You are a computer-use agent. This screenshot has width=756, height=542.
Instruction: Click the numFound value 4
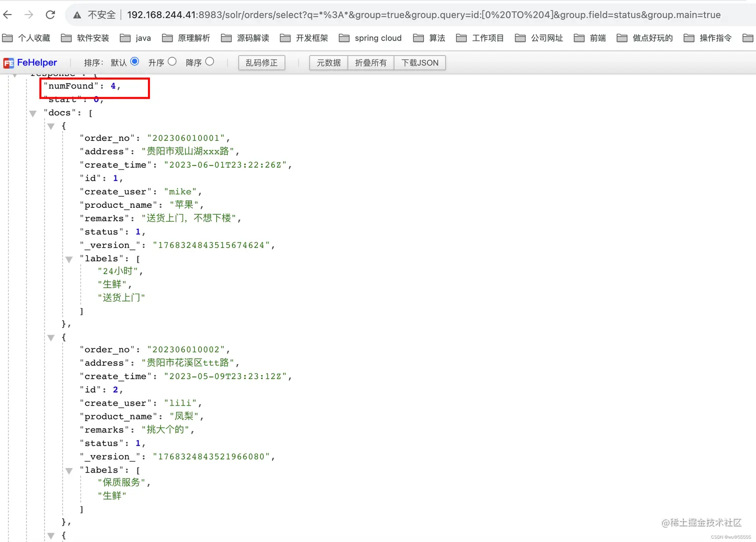coord(113,86)
